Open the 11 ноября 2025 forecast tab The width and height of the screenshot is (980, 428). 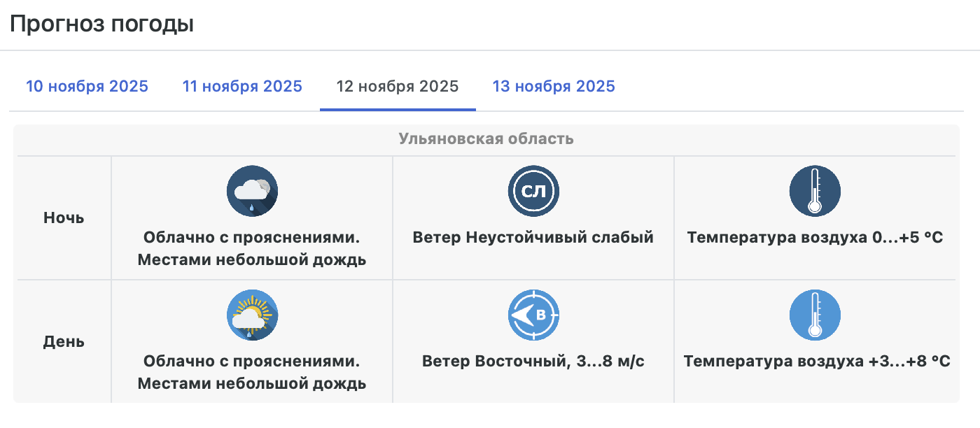point(242,87)
